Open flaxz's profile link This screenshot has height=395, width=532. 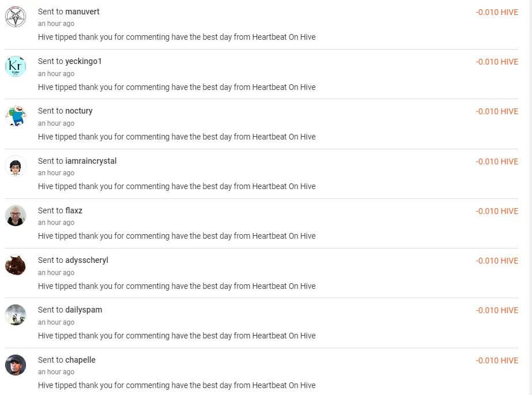(x=74, y=210)
